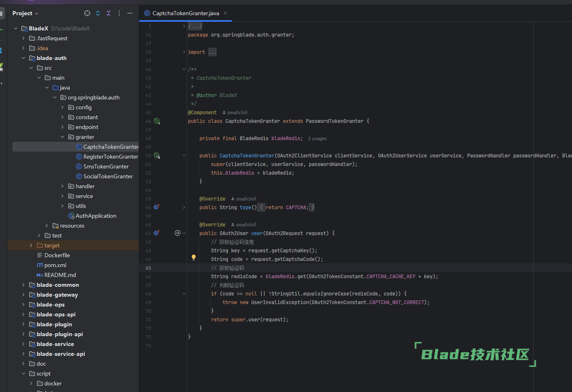The height and width of the screenshot is (392, 572).
Task: Fold the if block at line 68
Action: point(184,294)
